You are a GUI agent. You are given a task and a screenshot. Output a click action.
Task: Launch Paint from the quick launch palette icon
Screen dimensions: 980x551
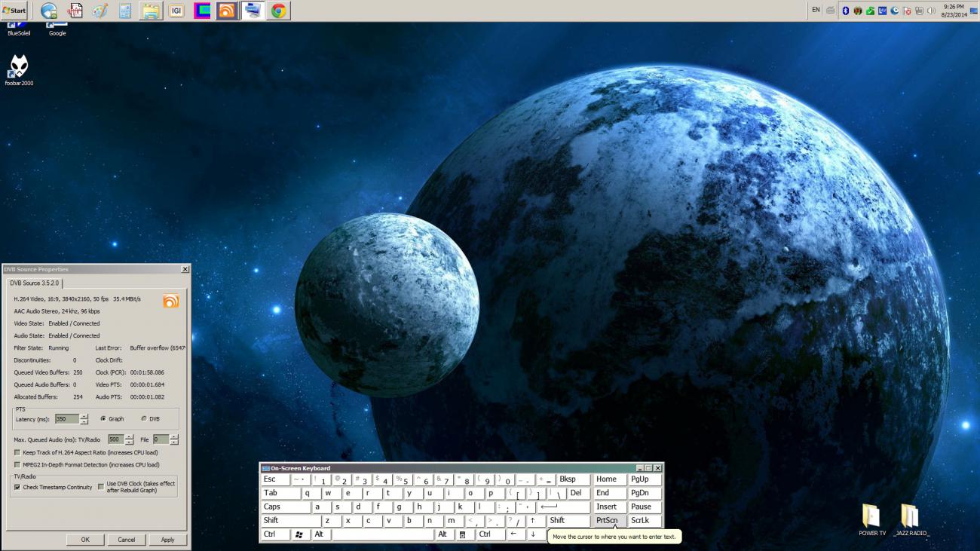(100, 11)
